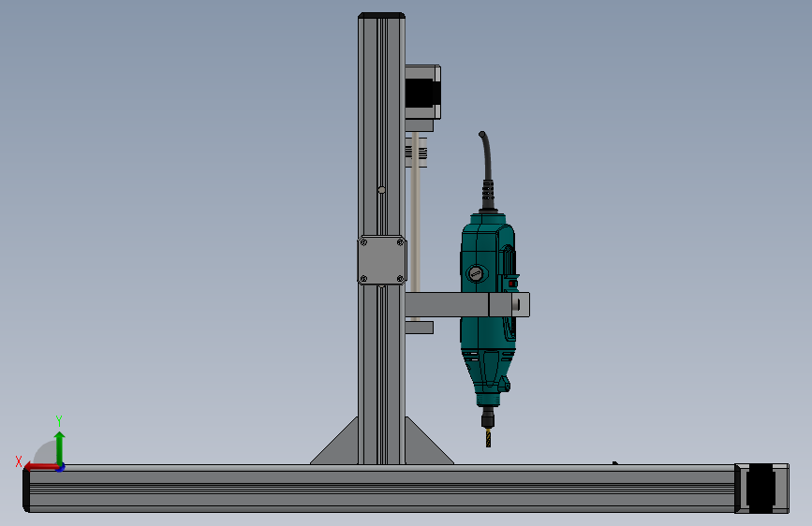Image resolution: width=812 pixels, height=526 pixels.
Task: Select the horizontal tool clamp arm
Action: [467, 304]
